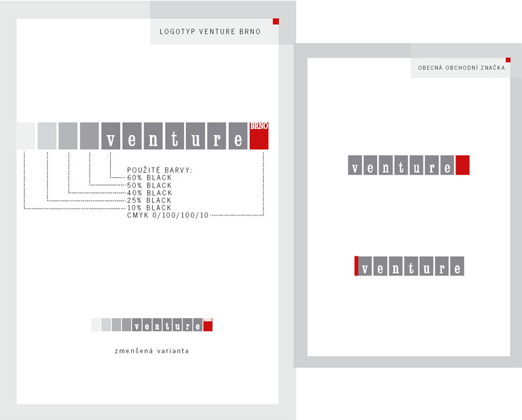522x420 pixels.
Task: Select the "25% BLACK" legend line
Action: 149,200
